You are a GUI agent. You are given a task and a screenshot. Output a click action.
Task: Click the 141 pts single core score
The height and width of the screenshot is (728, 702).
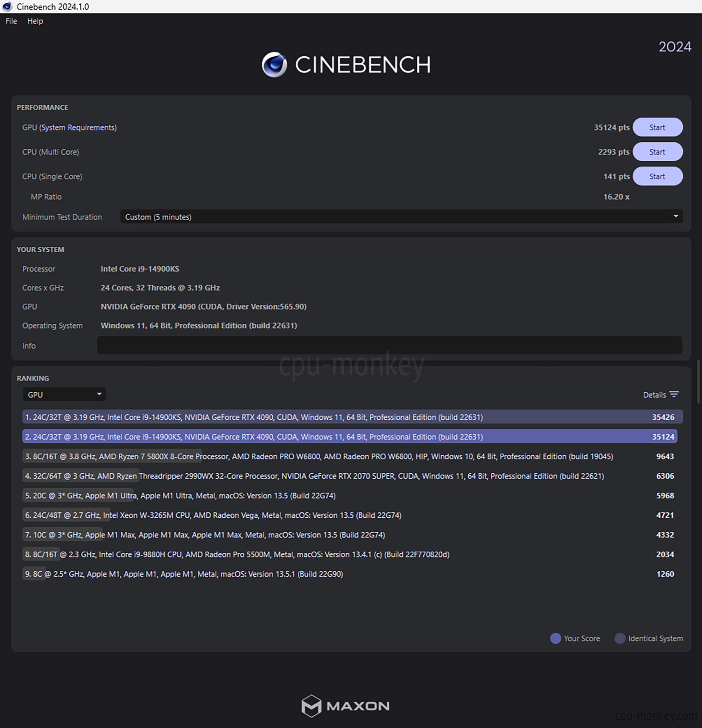point(616,176)
